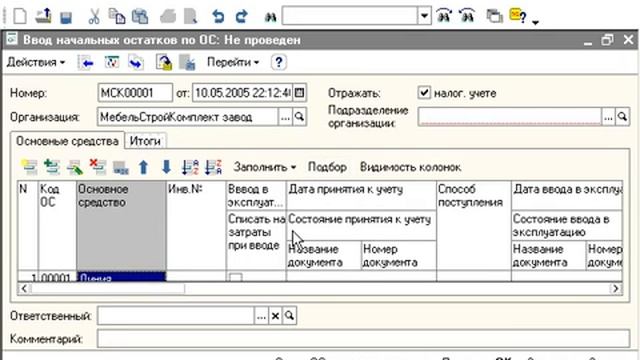Screen dimensions: 640x360
Task: Open the Перейти menu
Action: pyautogui.click(x=233, y=62)
